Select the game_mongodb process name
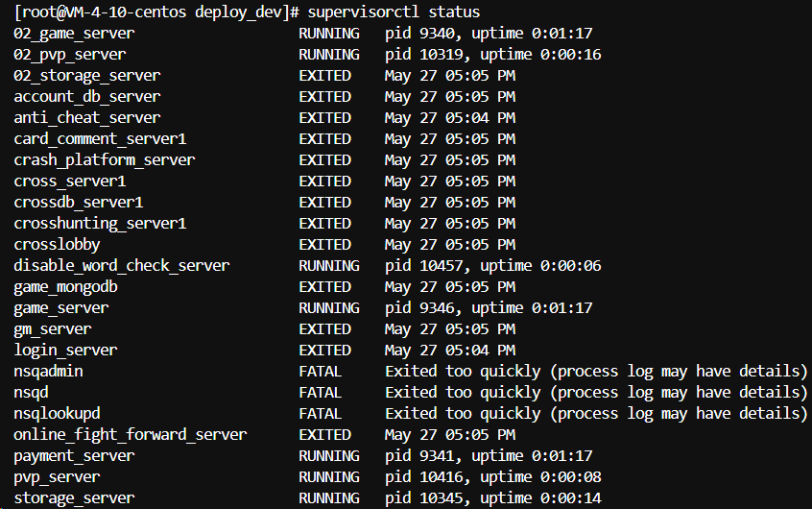Image resolution: width=812 pixels, height=509 pixels. (x=65, y=286)
